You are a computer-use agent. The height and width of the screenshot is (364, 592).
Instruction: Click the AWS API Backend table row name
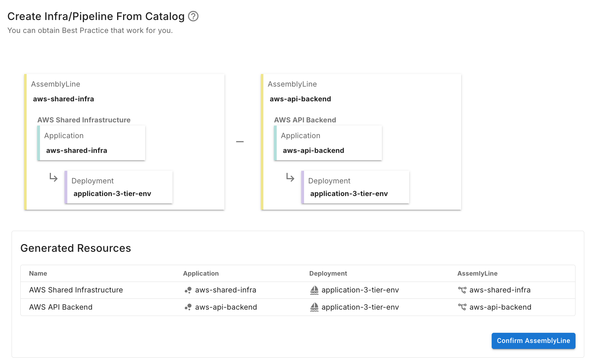coord(61,307)
